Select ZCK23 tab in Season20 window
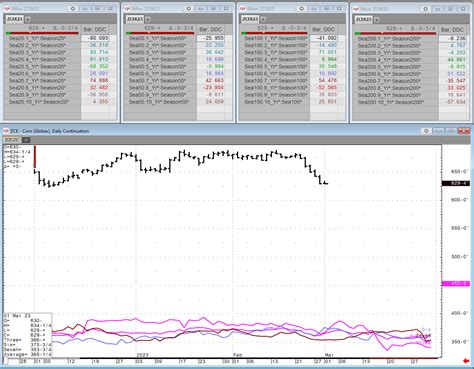The height and width of the screenshot is (369, 474). [x=15, y=19]
